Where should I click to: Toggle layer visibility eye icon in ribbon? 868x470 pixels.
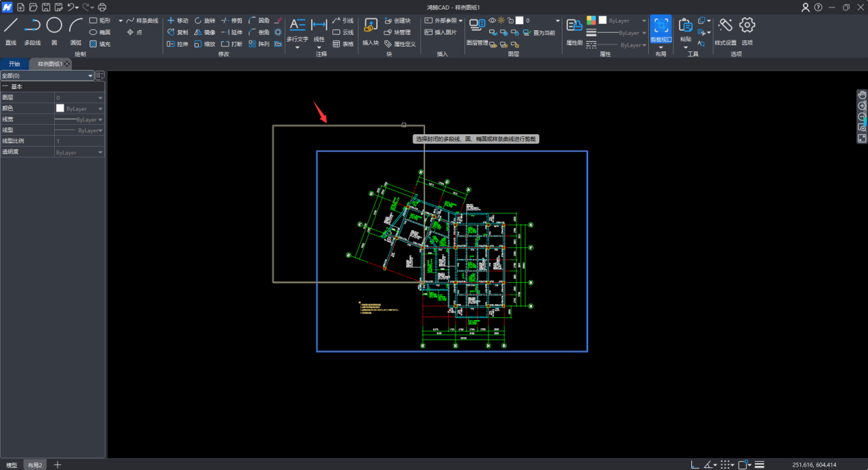[x=492, y=21]
